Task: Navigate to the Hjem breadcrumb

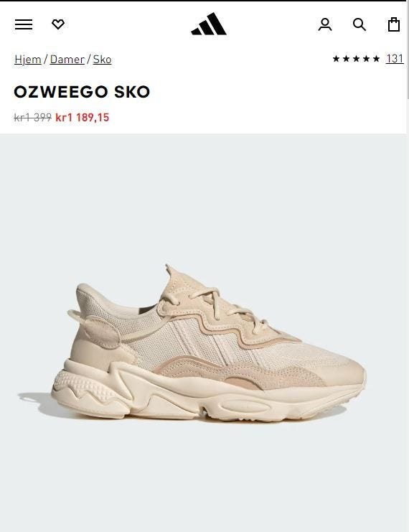Action: coord(28,60)
